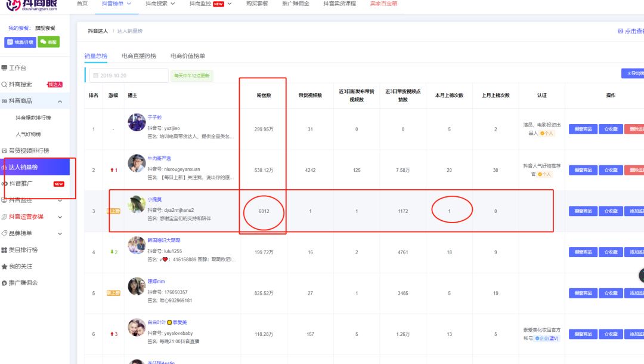Click the 点击查看 link at top right
This screenshot has width=644, height=364.
point(631,31)
